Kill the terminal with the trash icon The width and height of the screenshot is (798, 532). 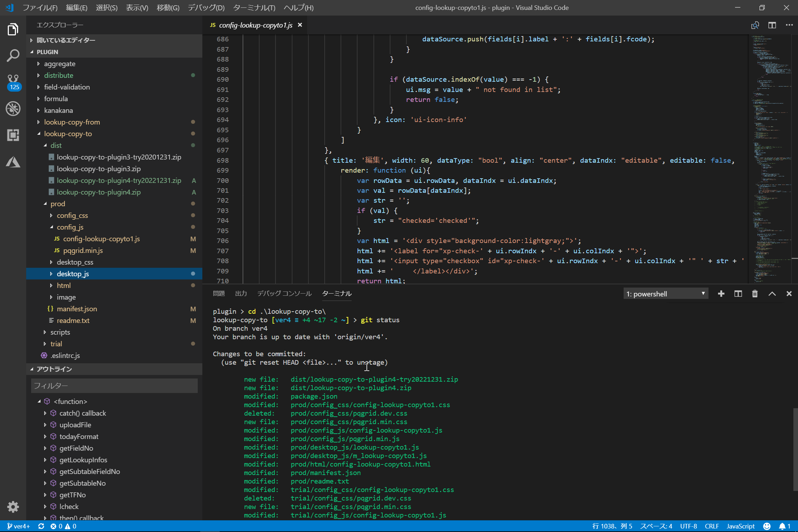pos(755,293)
